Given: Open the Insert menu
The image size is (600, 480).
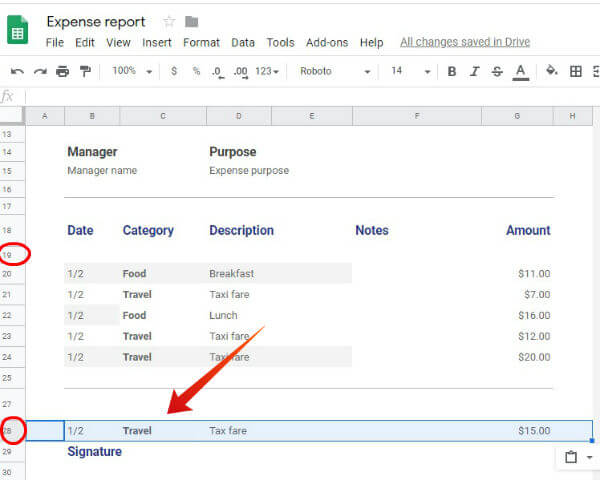Looking at the screenshot, I should (x=157, y=42).
